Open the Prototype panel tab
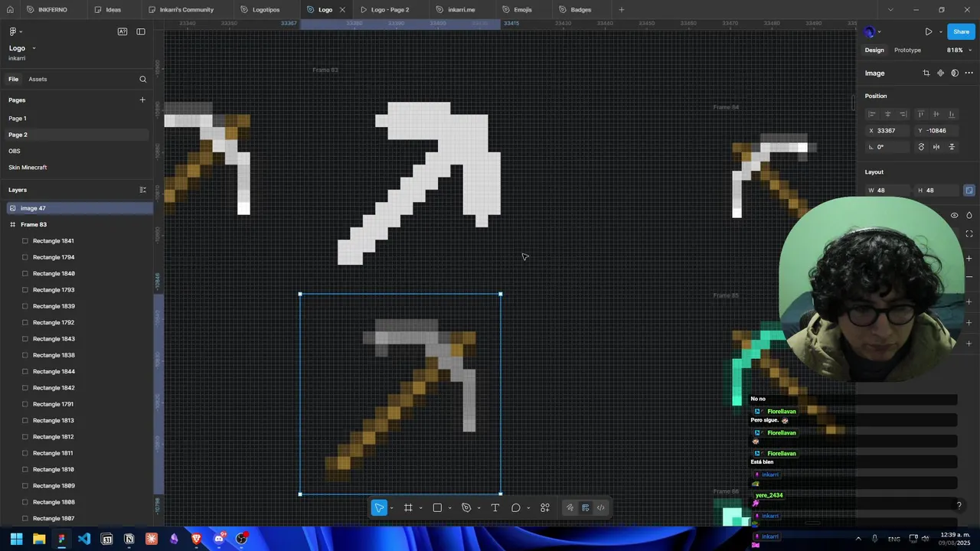This screenshot has height=551, width=980. [907, 51]
